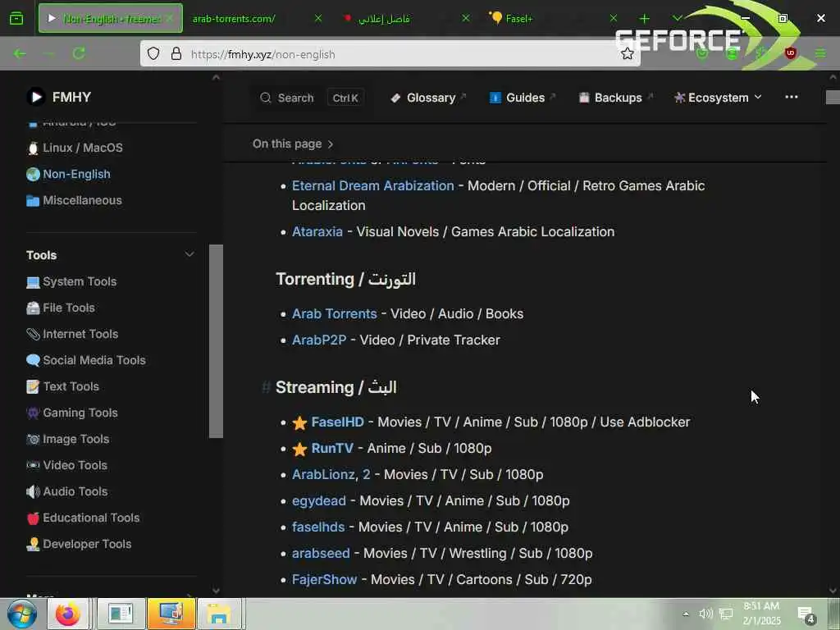Switch to the فاصل إعلاني tab
840x630 pixels.
(x=404, y=18)
